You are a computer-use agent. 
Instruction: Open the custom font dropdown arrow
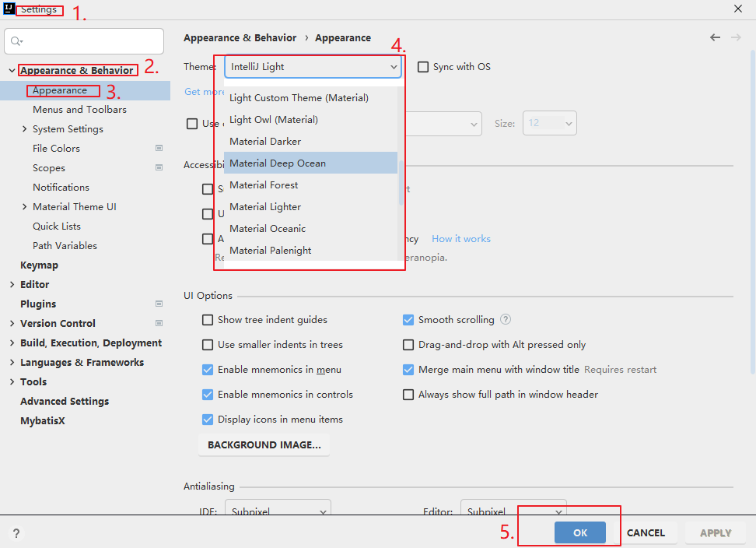coord(474,125)
